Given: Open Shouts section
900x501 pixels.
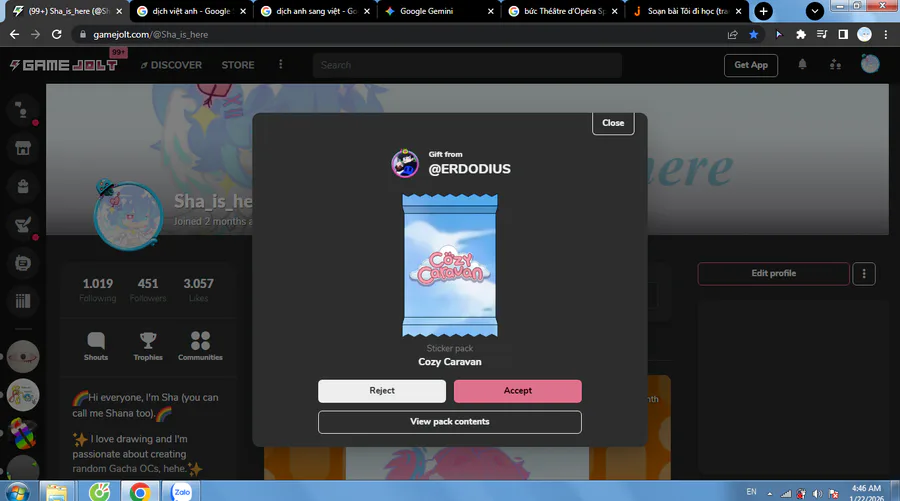Looking at the screenshot, I should click(x=96, y=346).
